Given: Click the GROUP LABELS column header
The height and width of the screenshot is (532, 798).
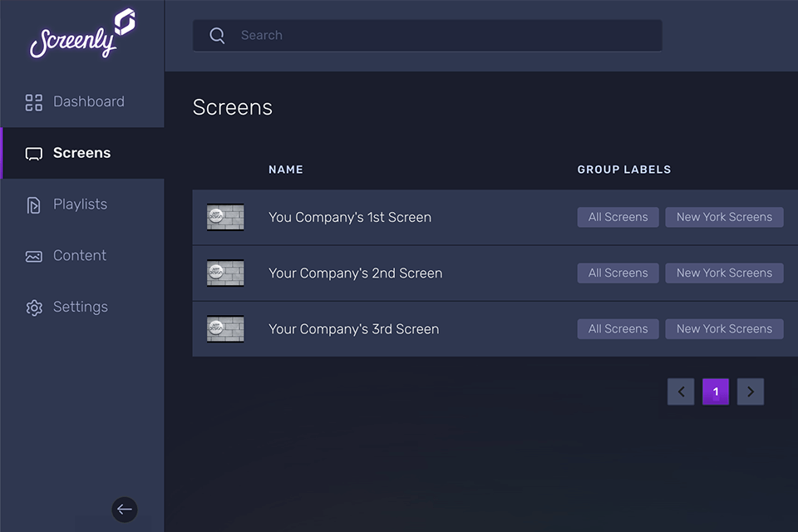Looking at the screenshot, I should point(624,170).
